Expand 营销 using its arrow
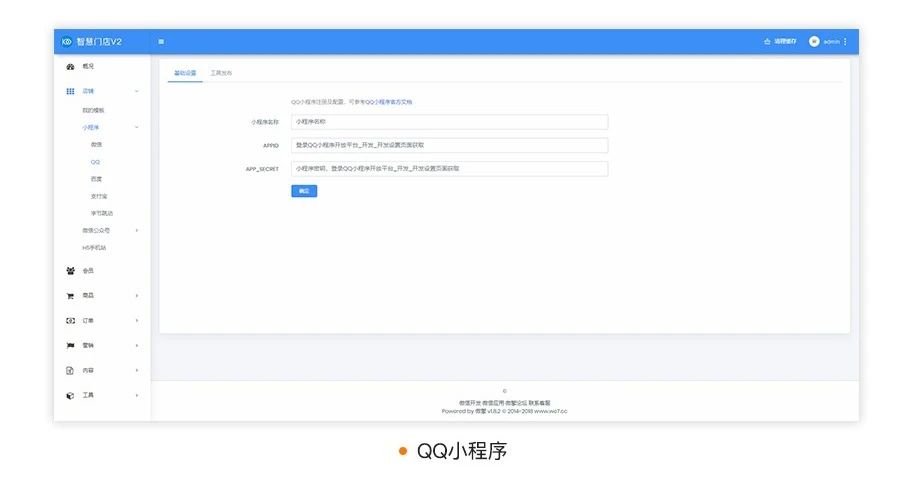905x485 pixels. click(x=137, y=345)
